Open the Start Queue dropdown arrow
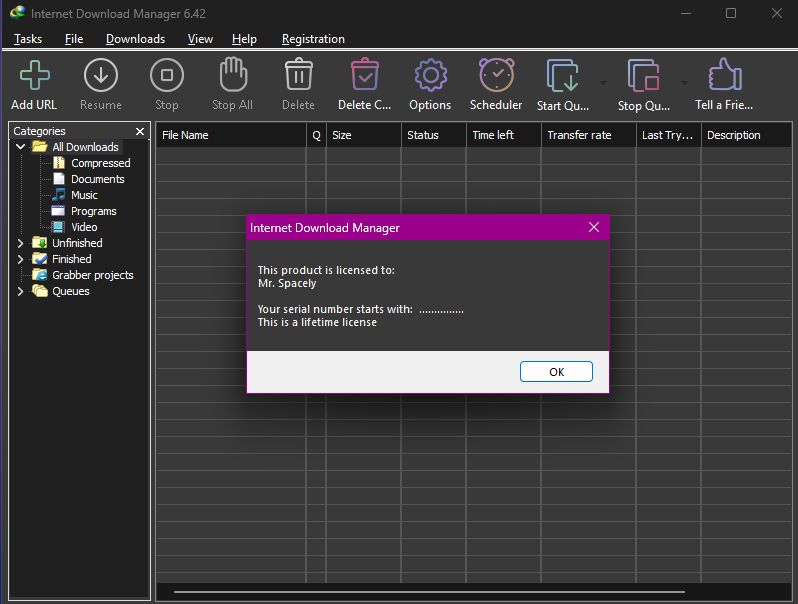 pos(603,82)
